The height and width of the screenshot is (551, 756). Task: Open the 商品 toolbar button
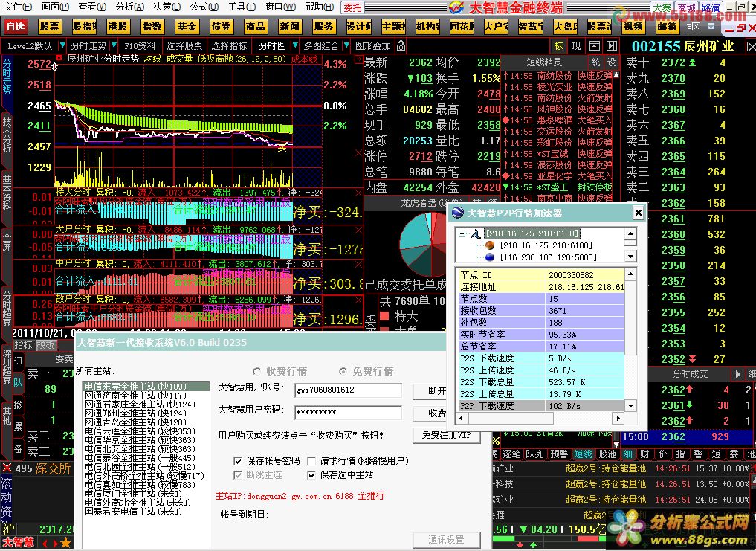click(255, 26)
